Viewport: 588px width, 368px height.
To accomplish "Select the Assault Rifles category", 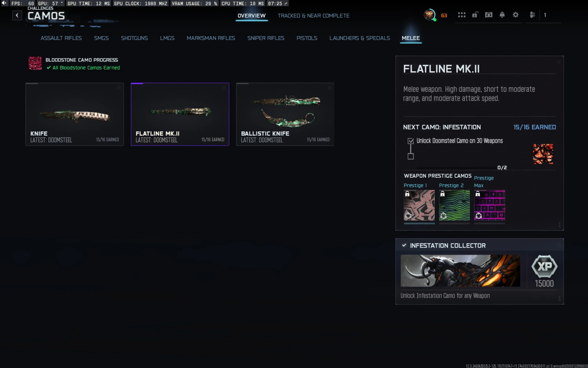I will click(61, 38).
